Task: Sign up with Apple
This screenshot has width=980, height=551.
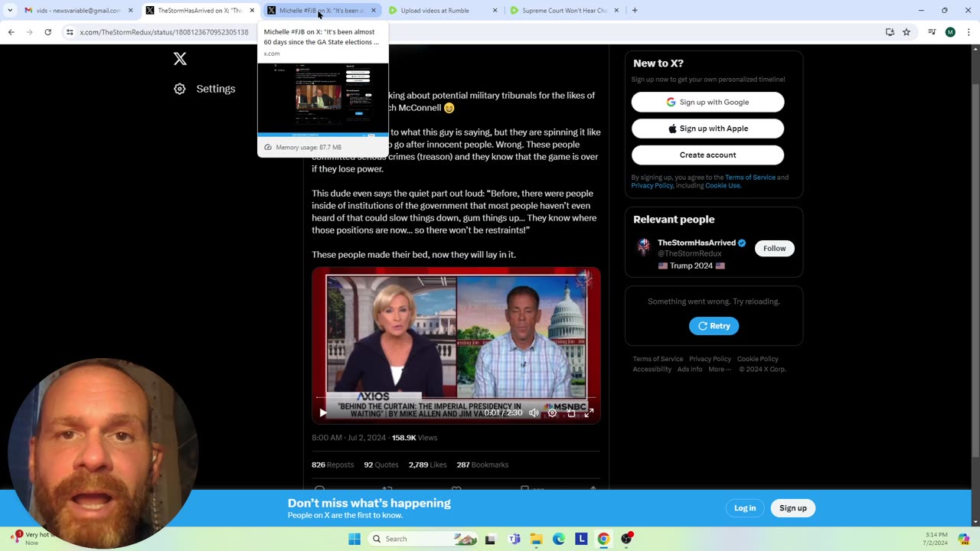Action: (x=707, y=129)
